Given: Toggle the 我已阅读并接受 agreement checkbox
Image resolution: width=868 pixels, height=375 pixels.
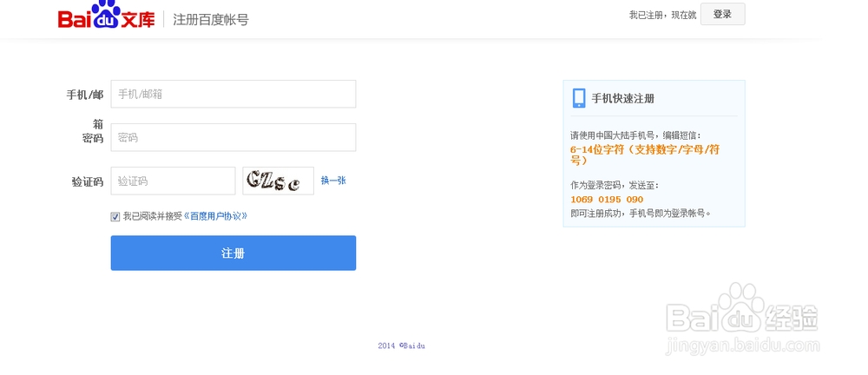Looking at the screenshot, I should pyautogui.click(x=115, y=217).
